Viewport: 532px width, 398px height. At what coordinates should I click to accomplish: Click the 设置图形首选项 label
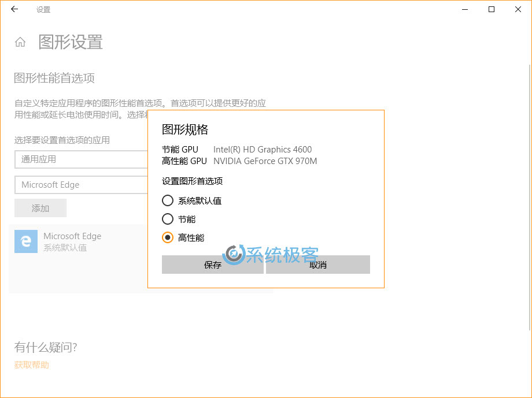tap(192, 181)
